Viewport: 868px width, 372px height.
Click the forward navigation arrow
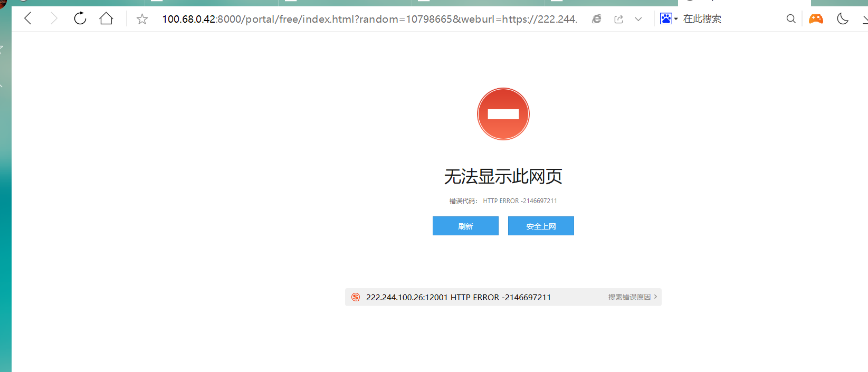click(x=53, y=19)
